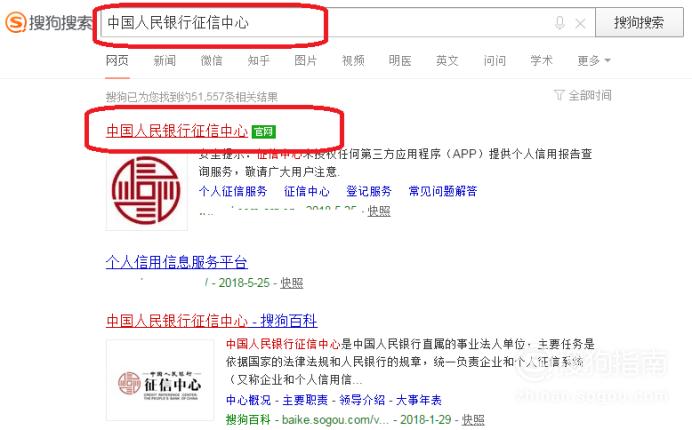Switch to the 新闻 tab

pyautogui.click(x=165, y=60)
